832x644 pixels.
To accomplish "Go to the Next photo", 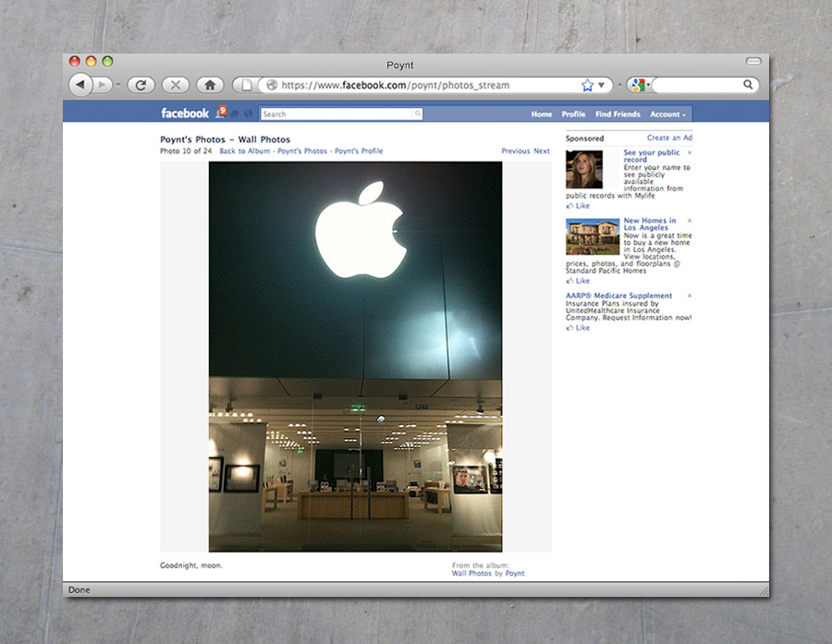I will coord(542,152).
